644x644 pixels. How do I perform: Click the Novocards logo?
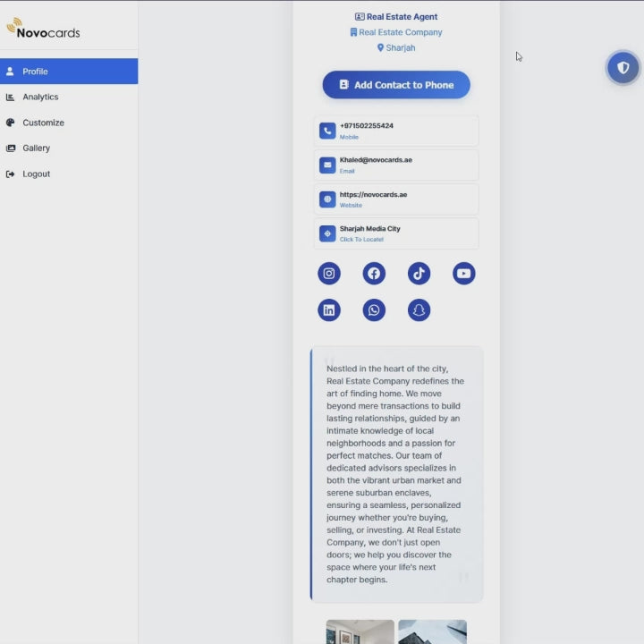point(43,30)
